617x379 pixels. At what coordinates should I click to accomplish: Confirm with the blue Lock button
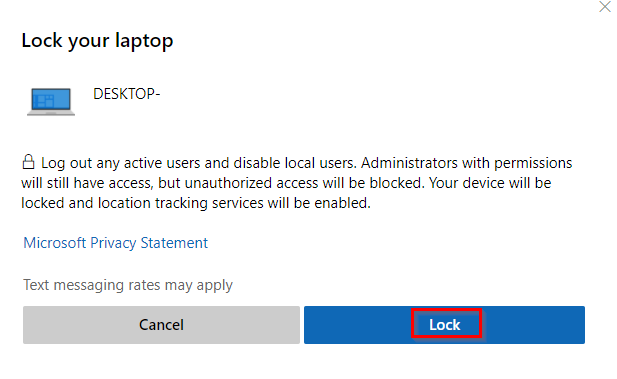[444, 325]
